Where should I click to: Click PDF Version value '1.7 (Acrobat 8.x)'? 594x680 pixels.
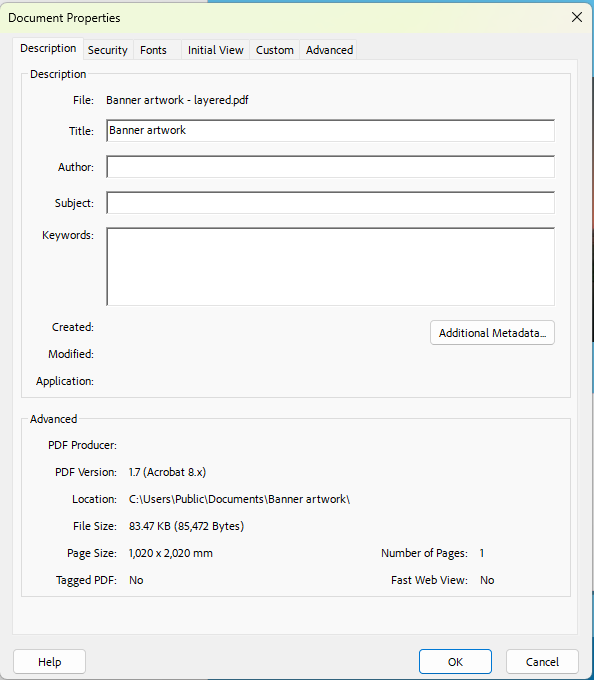coord(167,472)
